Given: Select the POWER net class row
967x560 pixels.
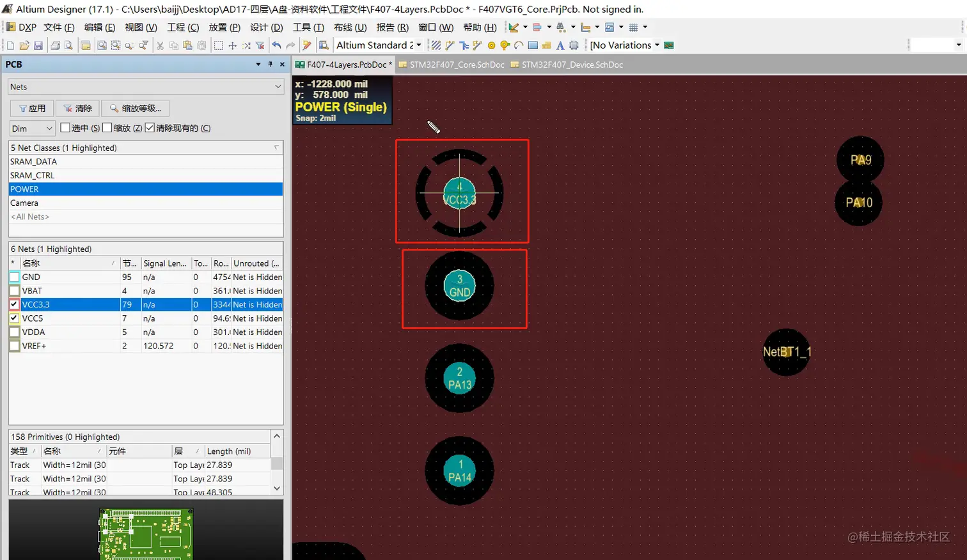Looking at the screenshot, I should coord(146,189).
